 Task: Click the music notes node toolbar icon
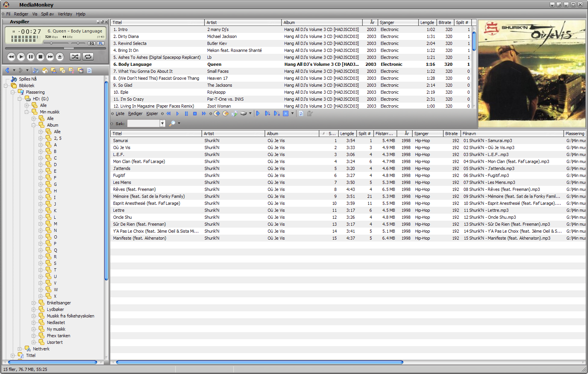pyautogui.click(x=71, y=70)
